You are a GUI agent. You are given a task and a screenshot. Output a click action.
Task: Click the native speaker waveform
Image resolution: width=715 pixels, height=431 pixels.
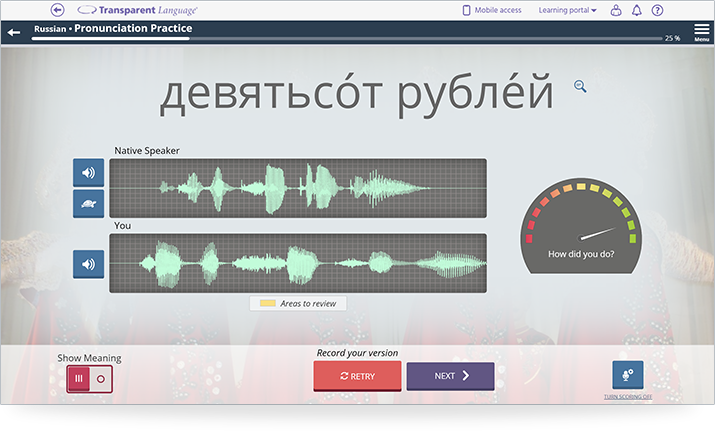298,188
